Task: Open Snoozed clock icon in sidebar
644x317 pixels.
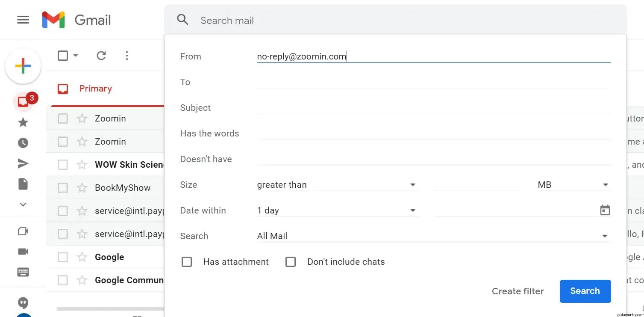Action: [x=23, y=143]
